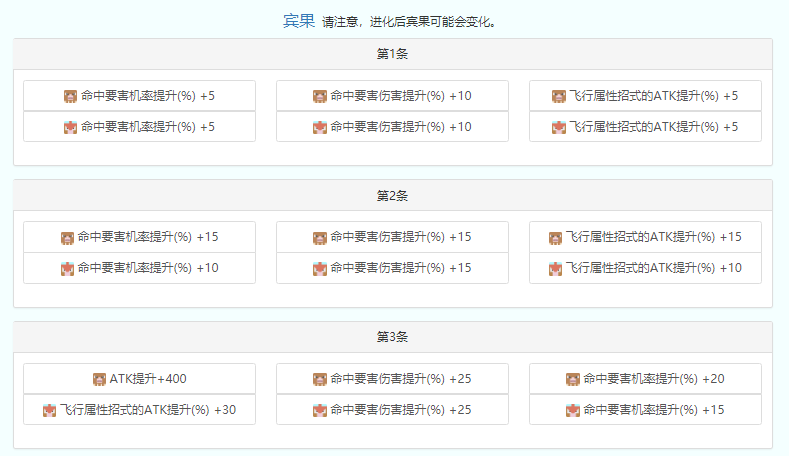
Task: Click Spearow icon beside 命中要害机率提升 +15 in 第2条
Action: pyautogui.click(x=67, y=238)
